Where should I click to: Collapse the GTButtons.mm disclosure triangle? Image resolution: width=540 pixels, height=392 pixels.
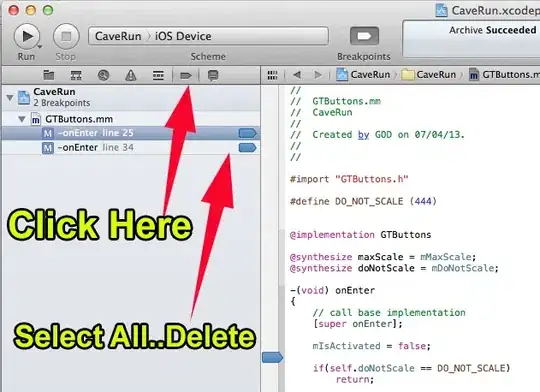pyautogui.click(x=22, y=119)
